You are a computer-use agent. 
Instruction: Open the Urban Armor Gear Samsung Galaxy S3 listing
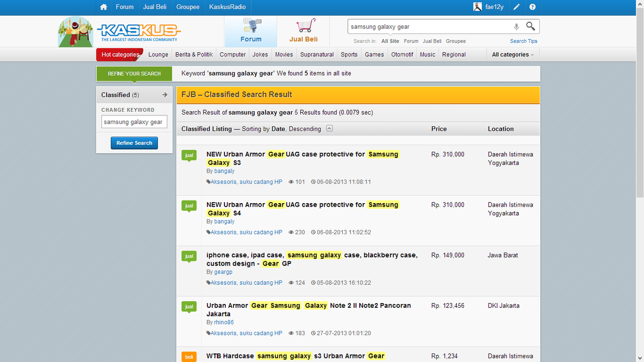pyautogui.click(x=302, y=158)
